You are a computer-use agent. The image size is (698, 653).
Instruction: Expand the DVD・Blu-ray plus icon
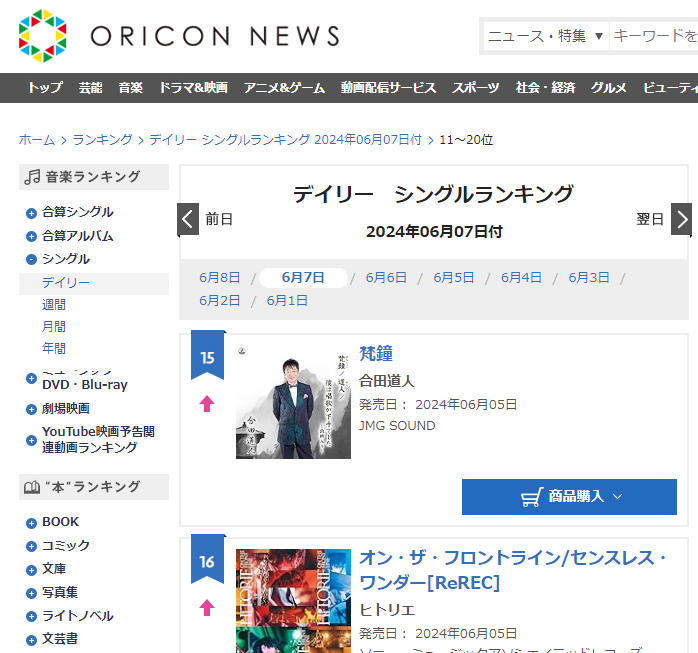click(x=31, y=379)
